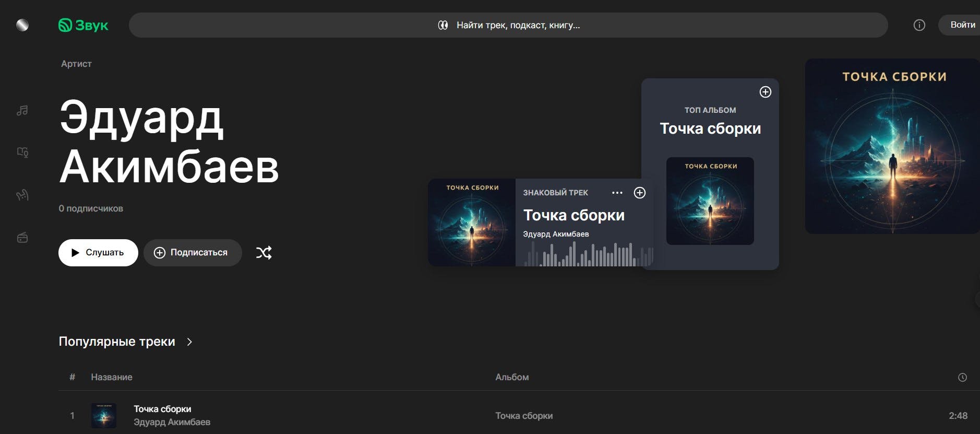The height and width of the screenshot is (434, 980).
Task: Click the Артист label
Action: (76, 64)
